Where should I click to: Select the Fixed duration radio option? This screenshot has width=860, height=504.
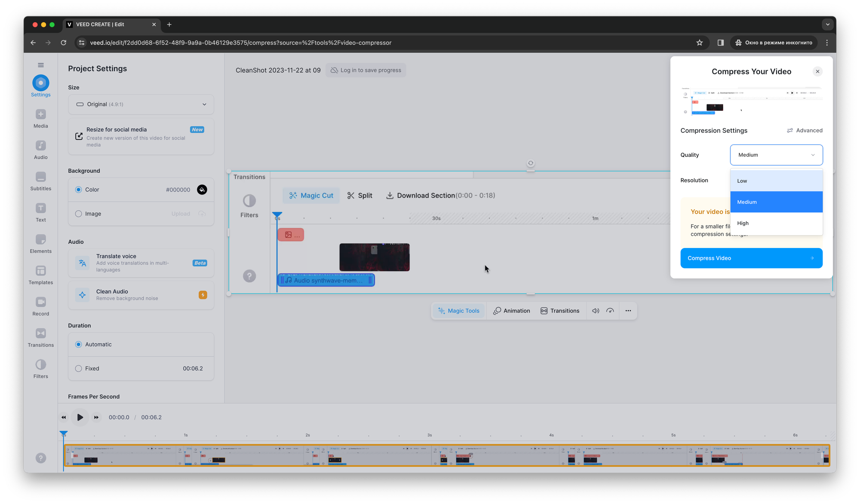click(x=79, y=368)
